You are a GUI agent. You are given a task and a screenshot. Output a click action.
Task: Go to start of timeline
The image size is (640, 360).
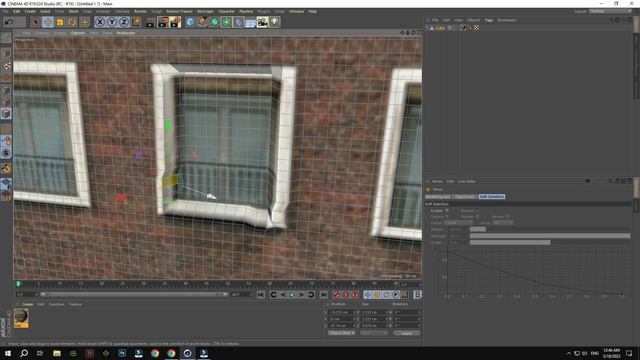(261, 295)
